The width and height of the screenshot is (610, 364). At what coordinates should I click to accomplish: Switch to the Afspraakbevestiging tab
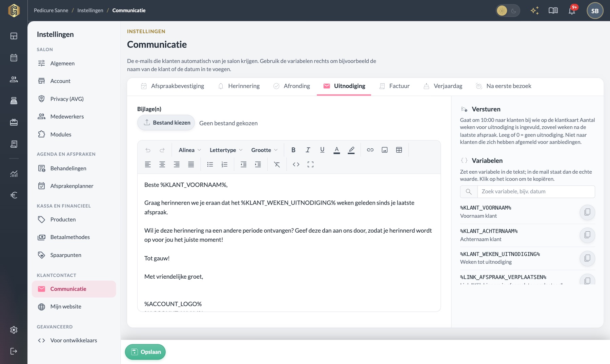coord(172,86)
